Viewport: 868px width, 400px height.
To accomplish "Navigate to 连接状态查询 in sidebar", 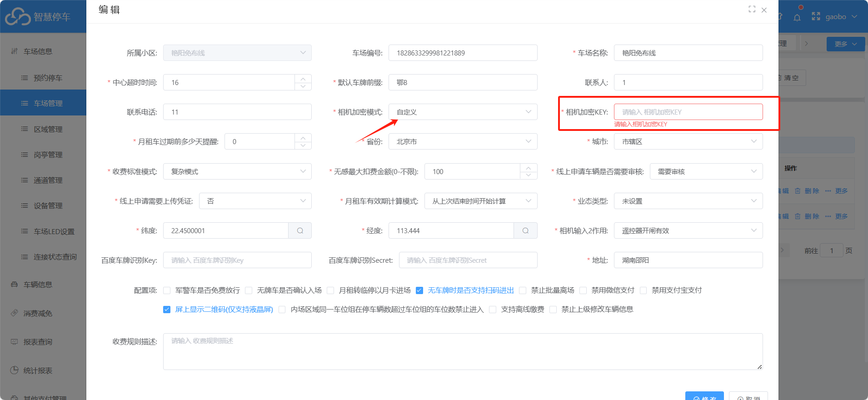I will pos(43,257).
